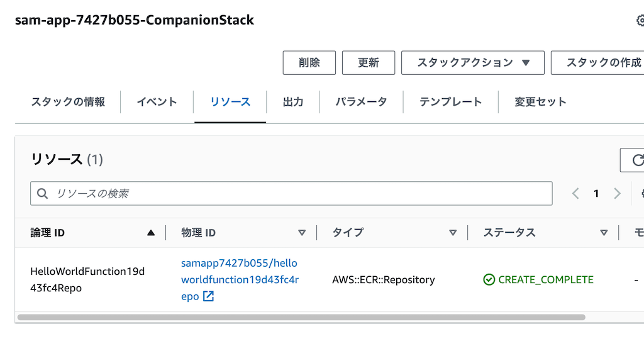Click the horizontal scrollbar under the table
The height and width of the screenshot is (346, 644).
[301, 317]
